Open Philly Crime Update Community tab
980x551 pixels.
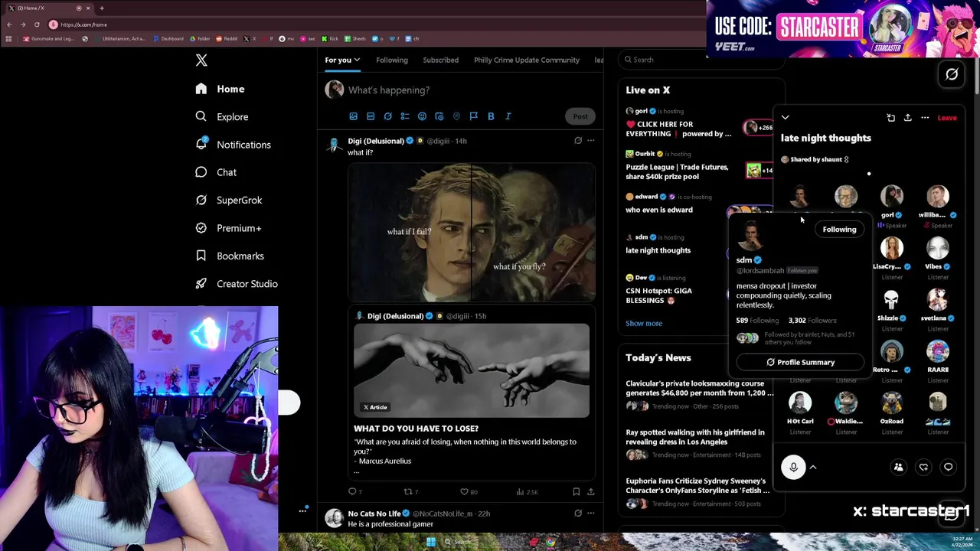point(527,60)
